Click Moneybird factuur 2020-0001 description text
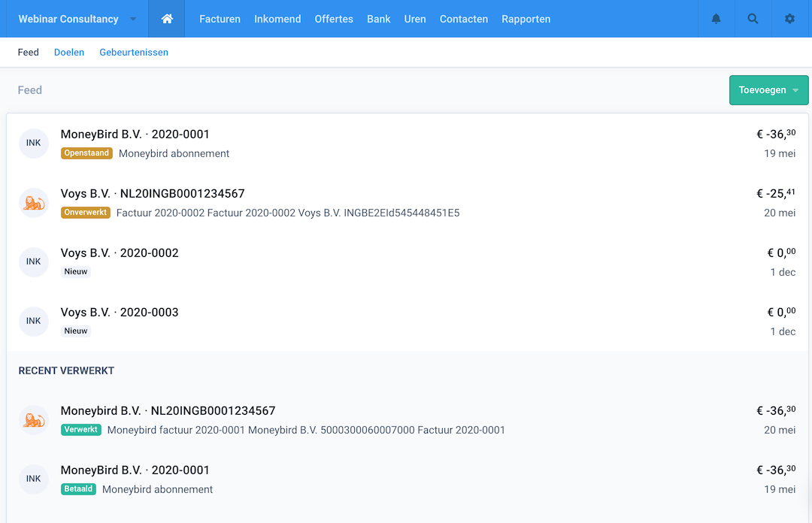Image resolution: width=812 pixels, height=523 pixels. click(x=306, y=430)
